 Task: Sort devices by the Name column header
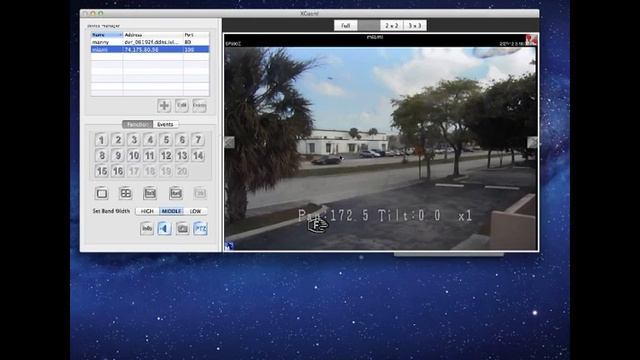[107, 35]
